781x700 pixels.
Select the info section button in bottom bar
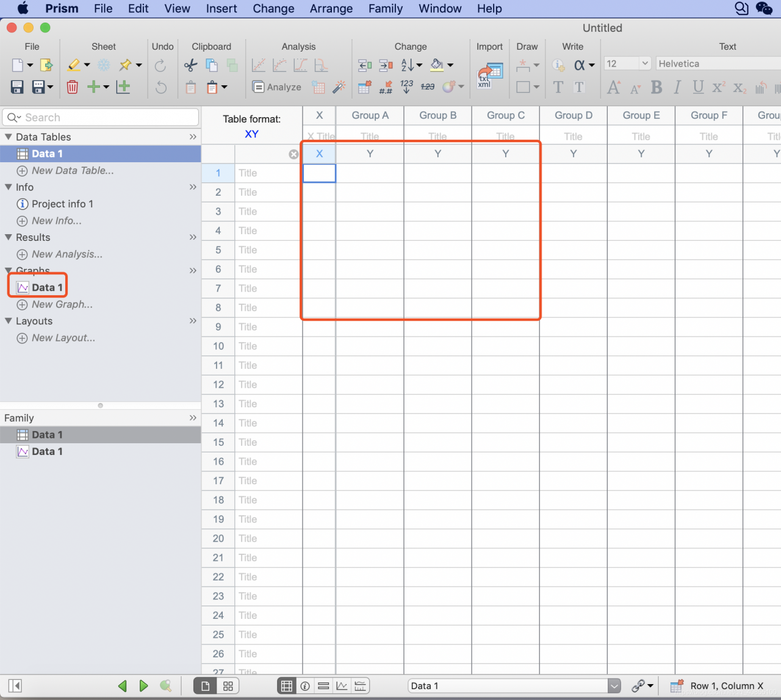point(305,686)
